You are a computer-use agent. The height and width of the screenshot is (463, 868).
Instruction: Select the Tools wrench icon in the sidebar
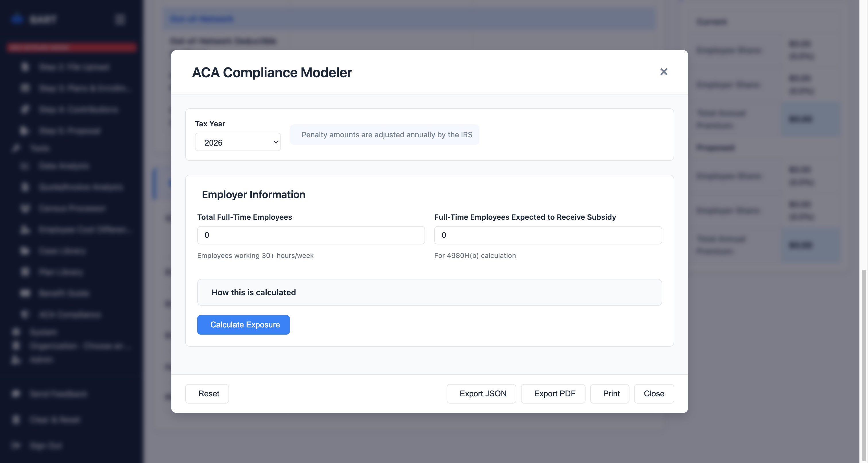[16, 148]
